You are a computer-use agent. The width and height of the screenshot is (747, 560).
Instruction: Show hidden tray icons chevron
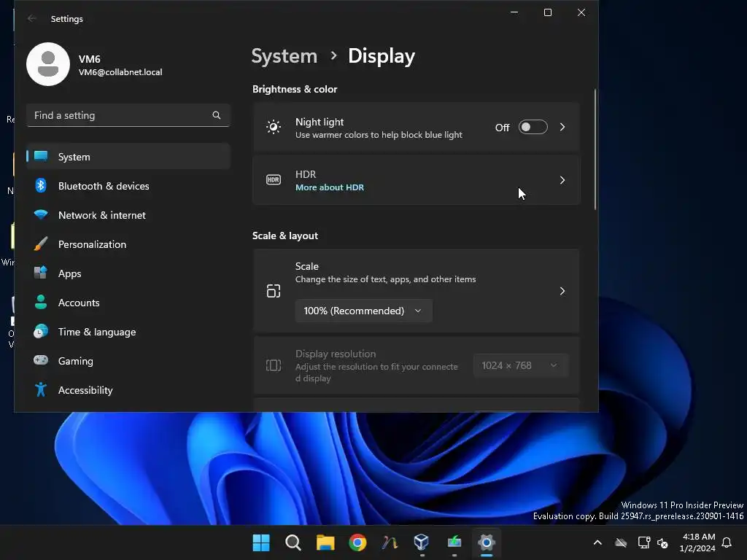[x=597, y=542]
